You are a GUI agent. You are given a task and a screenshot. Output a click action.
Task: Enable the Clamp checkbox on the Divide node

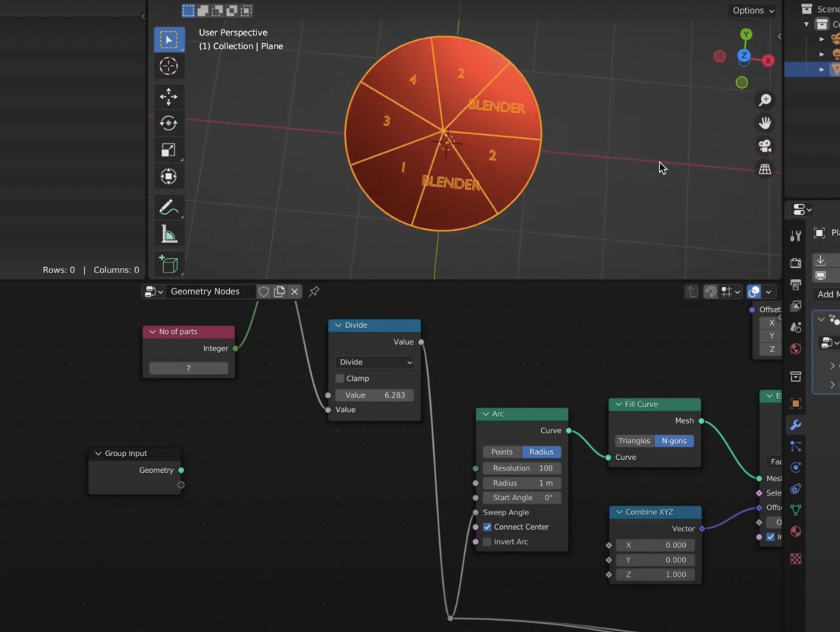[339, 378]
